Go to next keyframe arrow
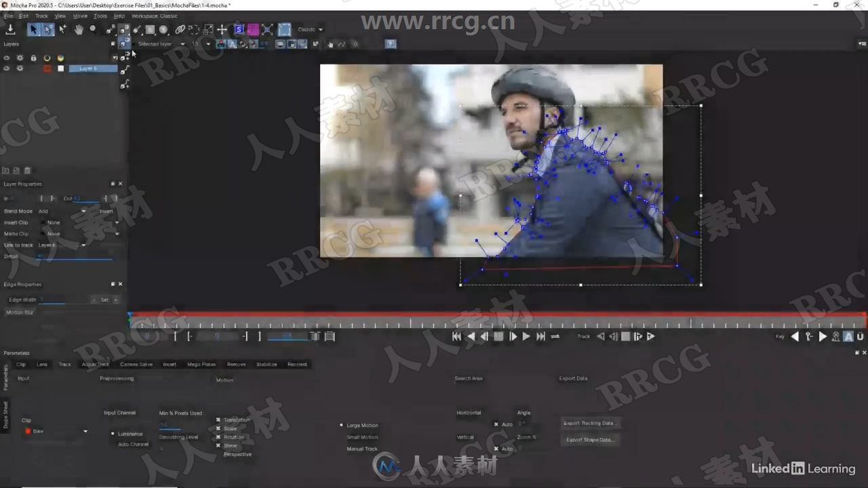 823,336
